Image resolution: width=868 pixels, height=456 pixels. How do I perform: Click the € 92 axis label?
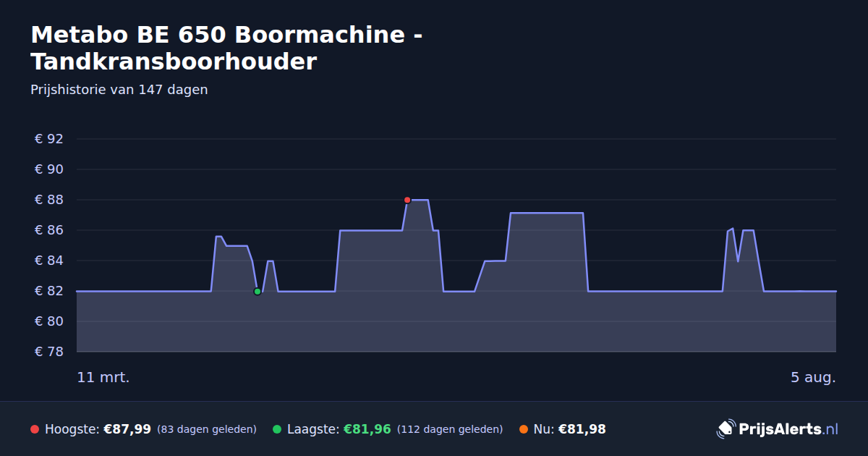pos(49,139)
